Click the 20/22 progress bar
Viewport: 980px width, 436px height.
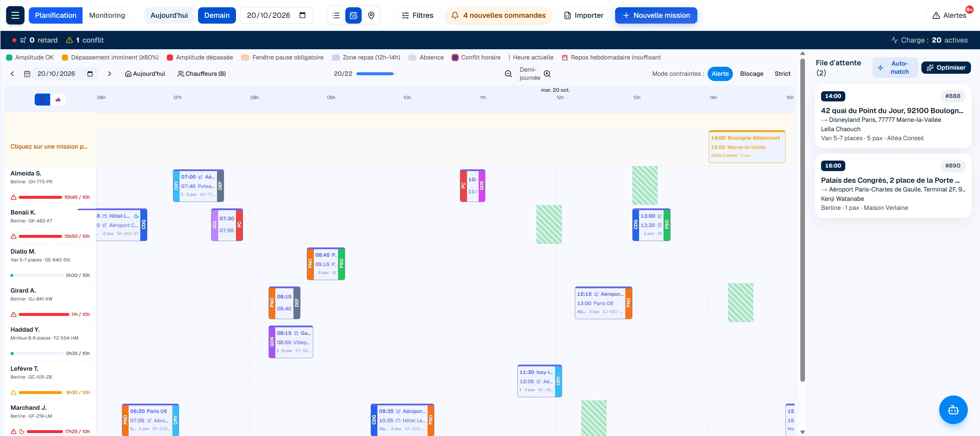(377, 74)
